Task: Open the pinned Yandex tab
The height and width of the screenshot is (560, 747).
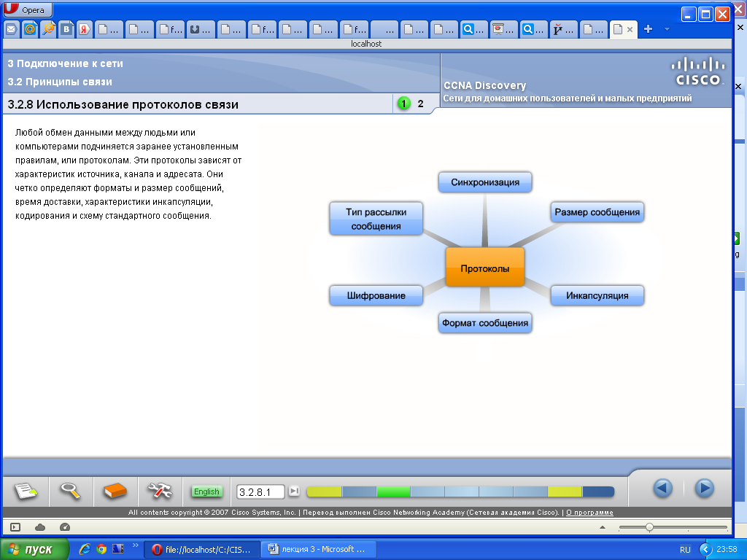Action: pyautogui.click(x=85, y=29)
